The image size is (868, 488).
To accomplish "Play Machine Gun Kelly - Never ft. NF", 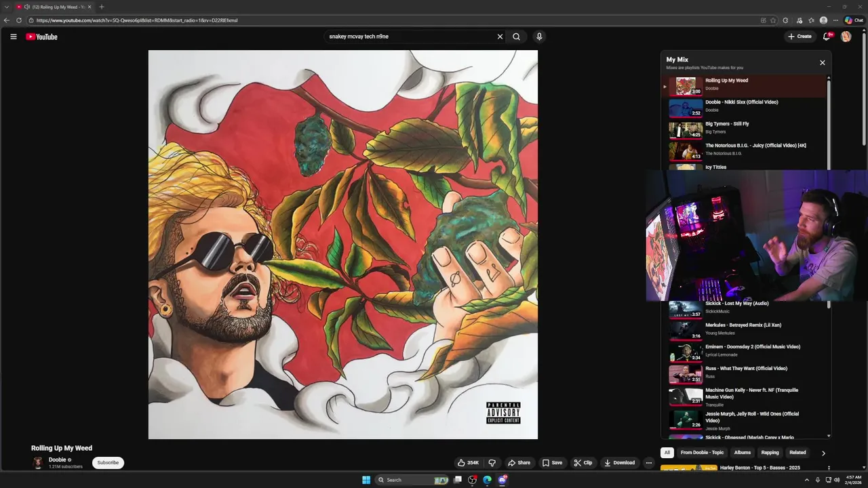I will point(744,396).
